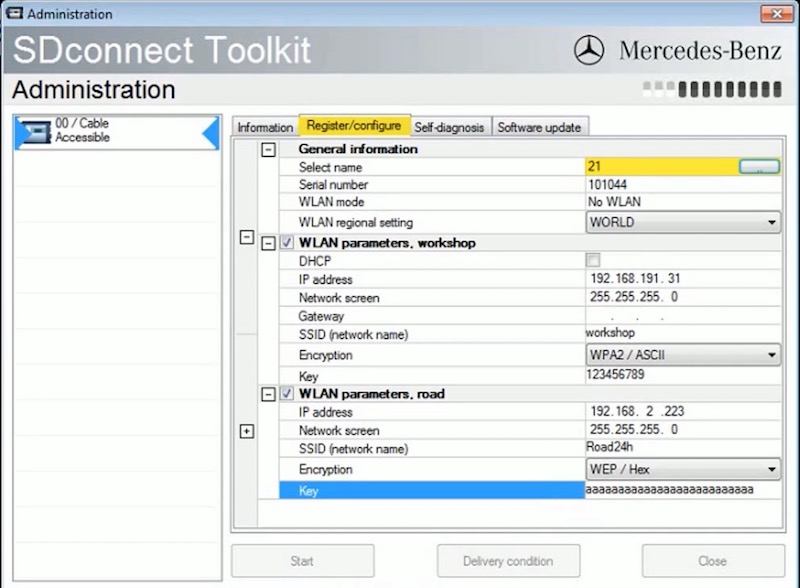Expand the plus node in left margin
The image size is (800, 588).
point(247,431)
